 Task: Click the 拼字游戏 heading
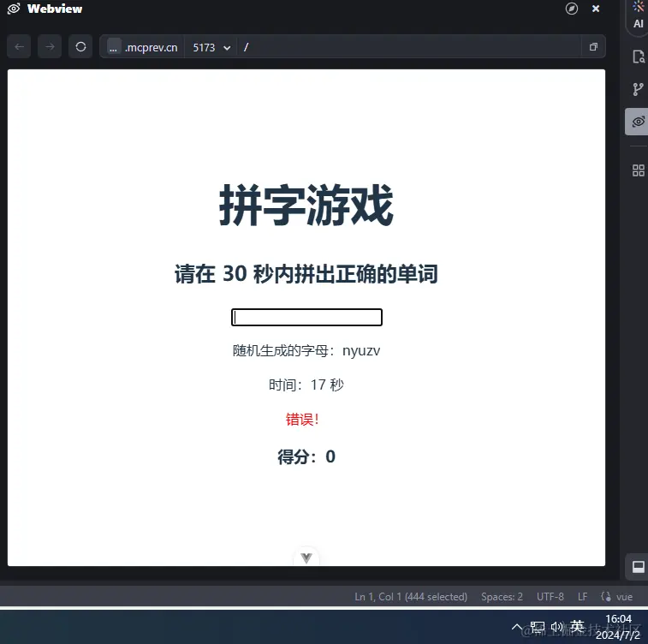(306, 205)
